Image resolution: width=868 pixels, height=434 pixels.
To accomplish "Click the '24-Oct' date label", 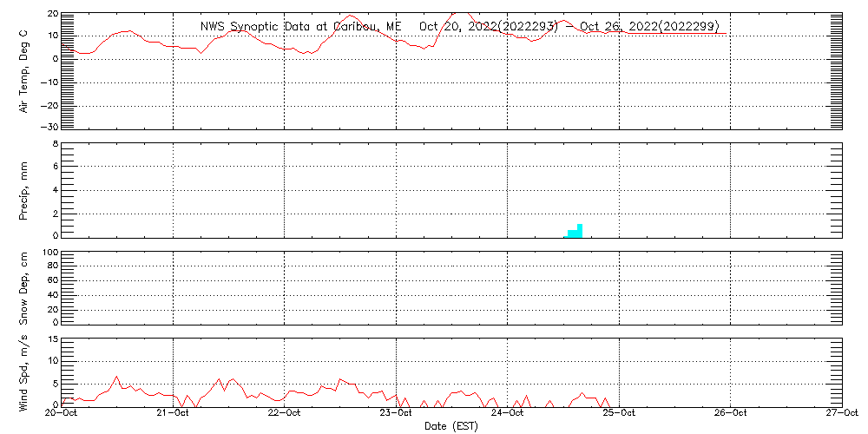I will 507,413.
